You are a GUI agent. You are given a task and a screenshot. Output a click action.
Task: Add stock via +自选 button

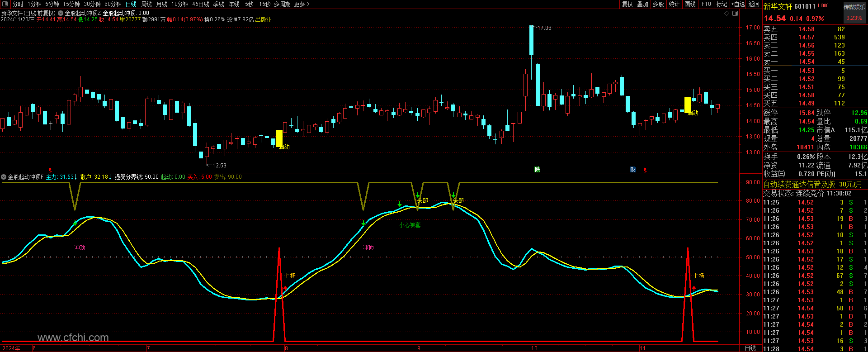(738, 4)
